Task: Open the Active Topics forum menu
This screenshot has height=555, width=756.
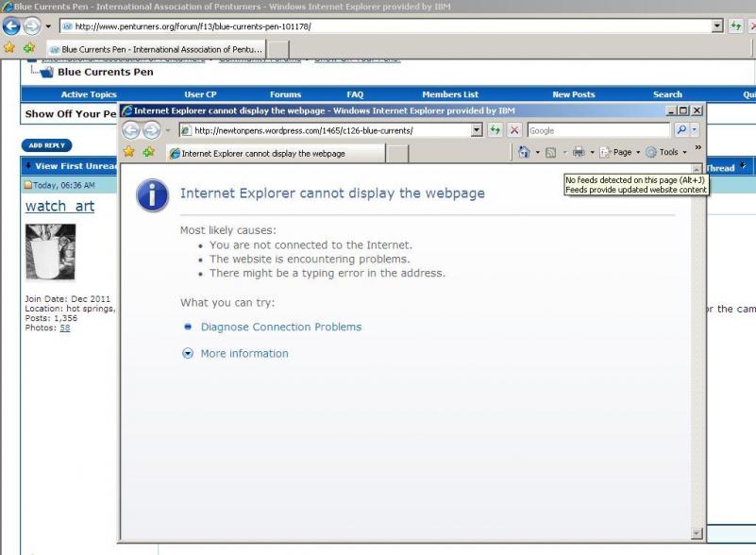Action: (89, 94)
